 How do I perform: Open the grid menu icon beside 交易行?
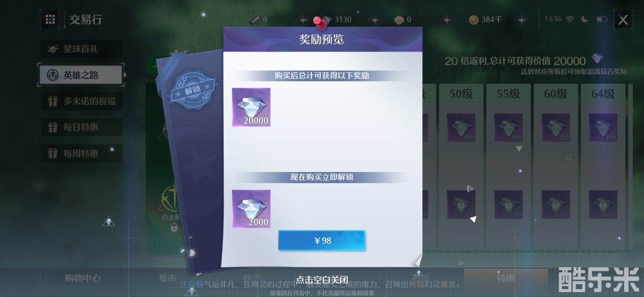[50, 20]
